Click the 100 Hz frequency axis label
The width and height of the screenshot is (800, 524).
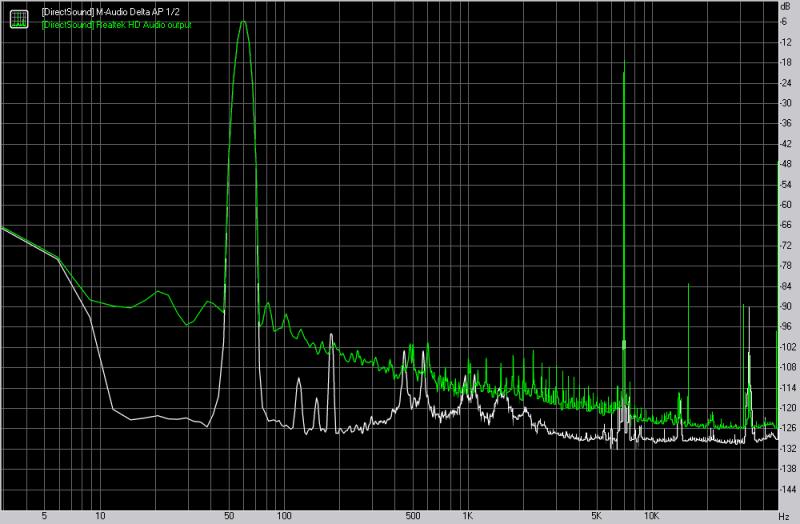point(283,516)
